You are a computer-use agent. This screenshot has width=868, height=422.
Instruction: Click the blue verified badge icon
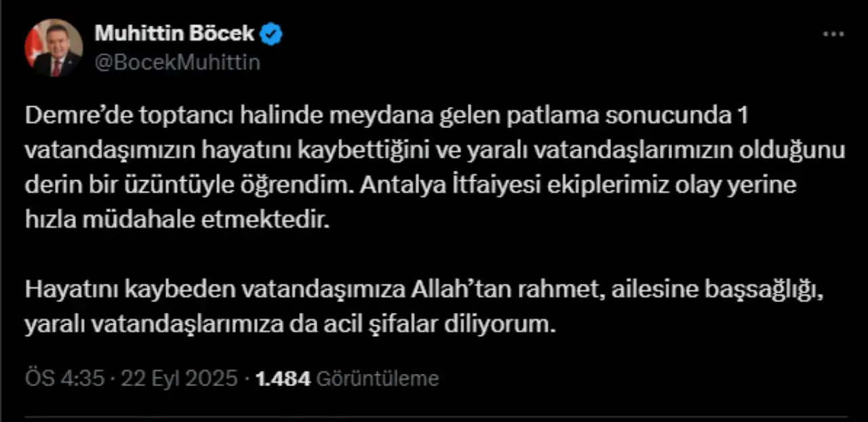(273, 34)
